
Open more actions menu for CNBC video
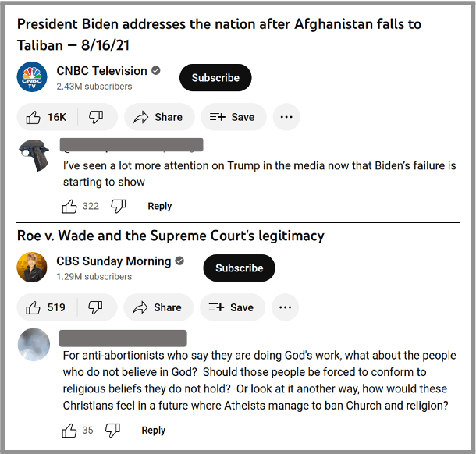(286, 117)
